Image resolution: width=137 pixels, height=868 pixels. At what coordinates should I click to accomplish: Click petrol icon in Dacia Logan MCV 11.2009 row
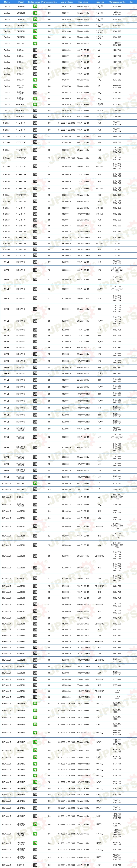(35, 99)
